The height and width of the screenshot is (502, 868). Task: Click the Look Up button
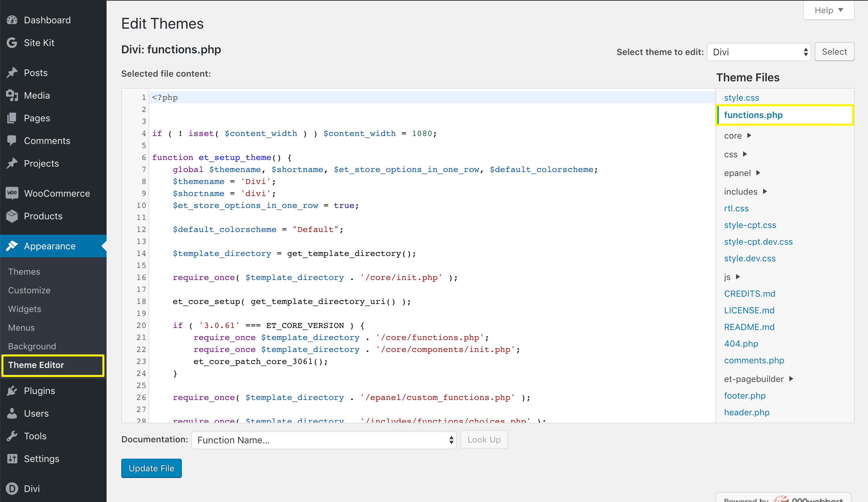(484, 439)
